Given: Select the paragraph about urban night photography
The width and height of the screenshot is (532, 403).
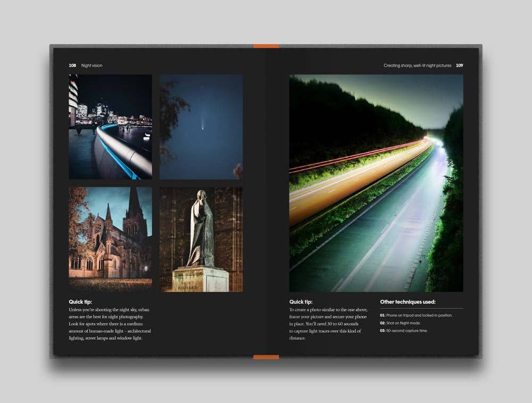Looking at the screenshot, I should pyautogui.click(x=109, y=323).
